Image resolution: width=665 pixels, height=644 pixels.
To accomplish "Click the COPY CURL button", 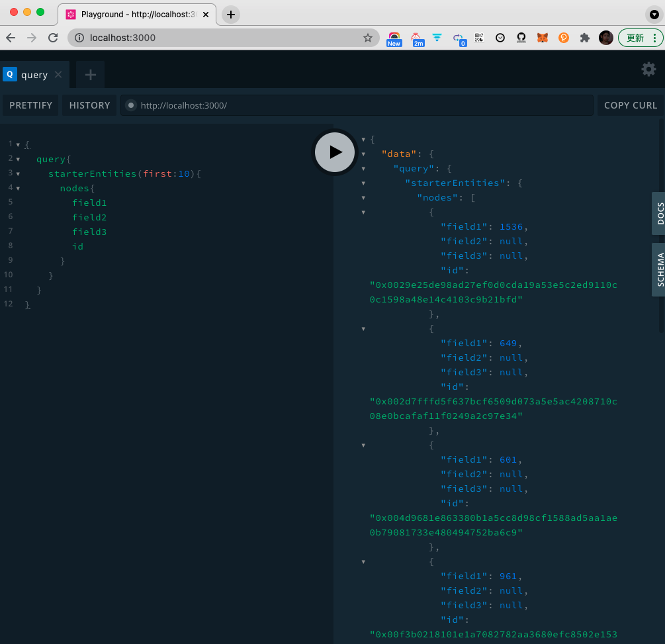I will tap(630, 105).
